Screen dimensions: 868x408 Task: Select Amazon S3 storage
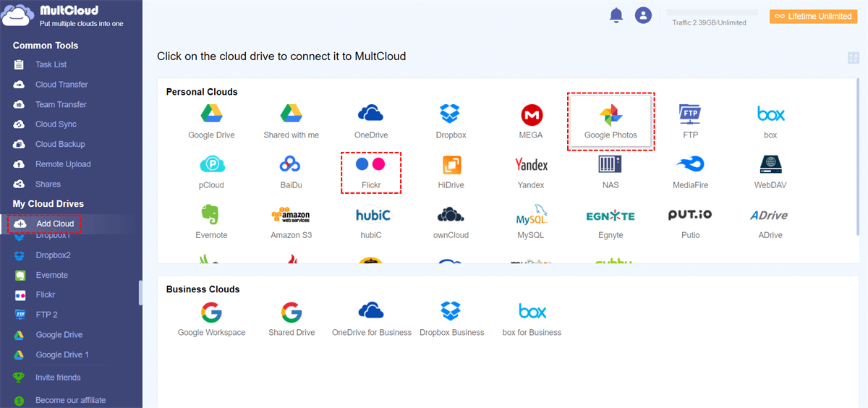click(291, 221)
